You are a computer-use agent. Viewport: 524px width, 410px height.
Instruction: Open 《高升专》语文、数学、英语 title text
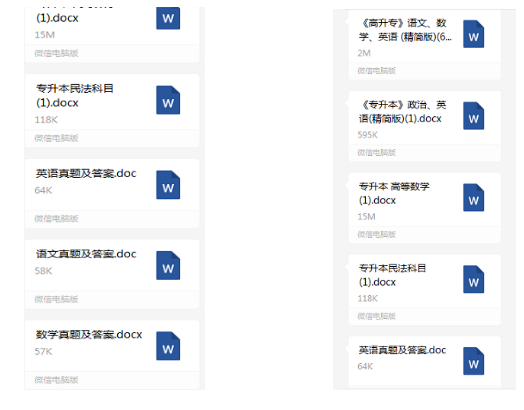[405, 30]
